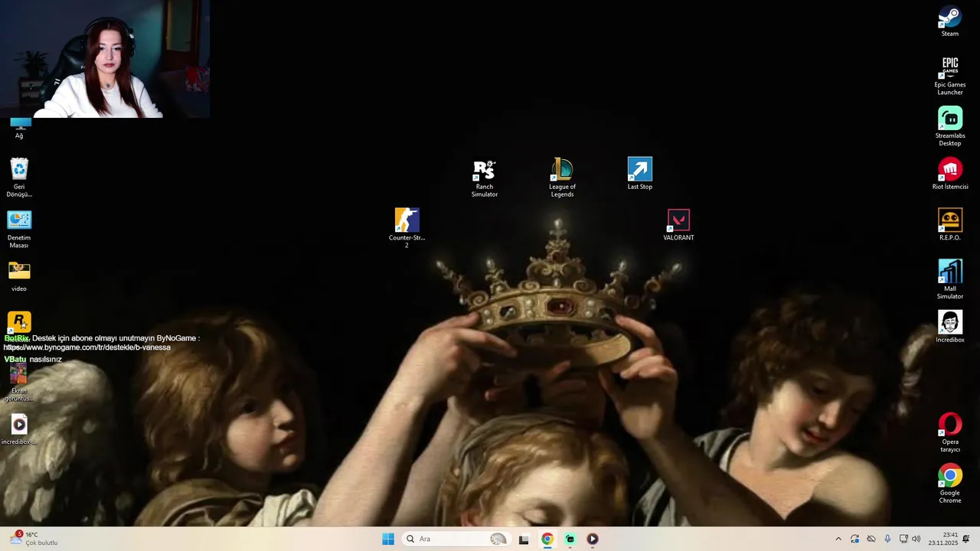Expand the hidden system tray icons
The height and width of the screenshot is (551, 980).
[x=838, y=539]
